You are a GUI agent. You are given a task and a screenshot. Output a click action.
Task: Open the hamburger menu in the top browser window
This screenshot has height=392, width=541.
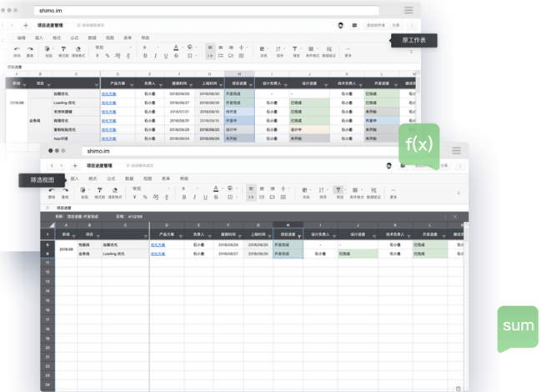coord(408,10)
